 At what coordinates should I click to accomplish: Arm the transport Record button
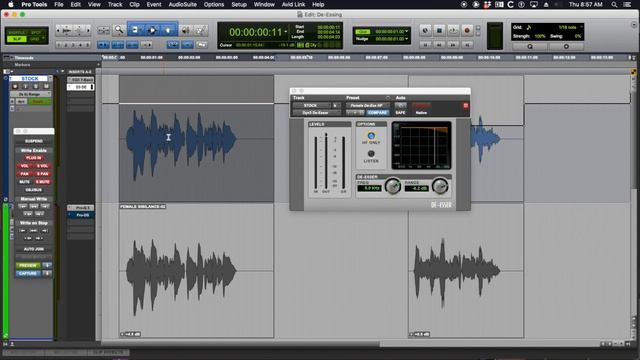[x=467, y=30]
